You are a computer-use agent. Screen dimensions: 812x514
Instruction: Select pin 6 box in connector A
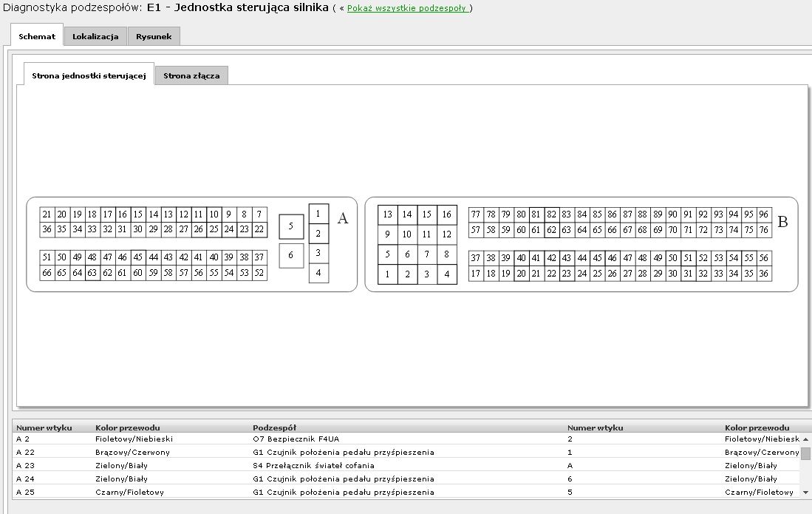coord(291,256)
